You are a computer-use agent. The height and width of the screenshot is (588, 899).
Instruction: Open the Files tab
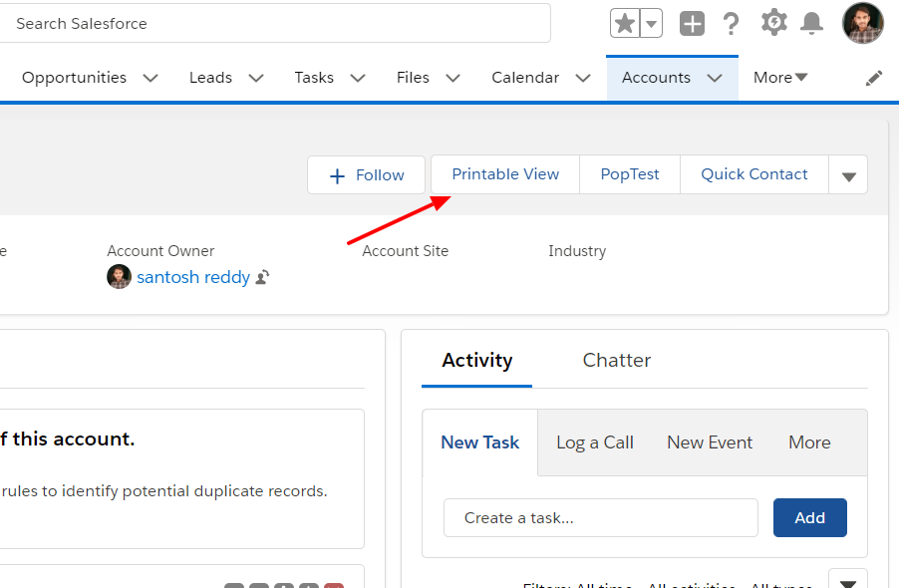click(x=413, y=78)
